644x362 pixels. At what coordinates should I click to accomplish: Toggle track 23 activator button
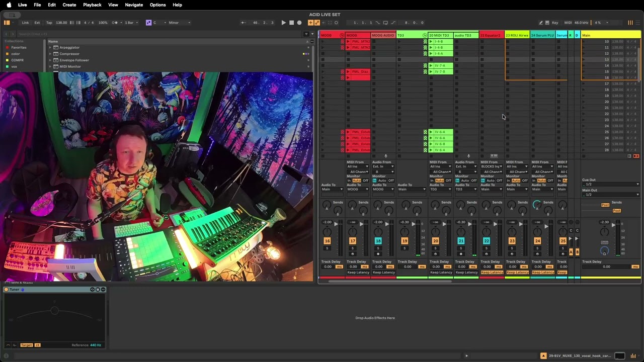point(512,241)
